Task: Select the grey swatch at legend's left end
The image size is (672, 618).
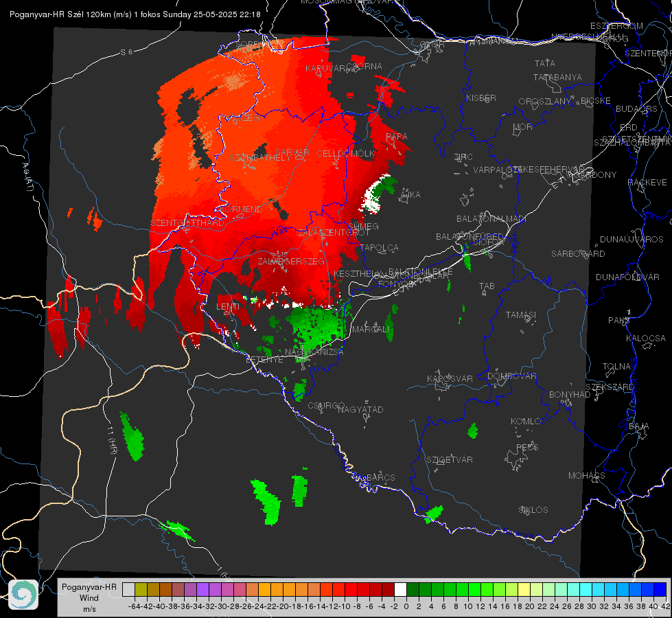Action: 128,589
